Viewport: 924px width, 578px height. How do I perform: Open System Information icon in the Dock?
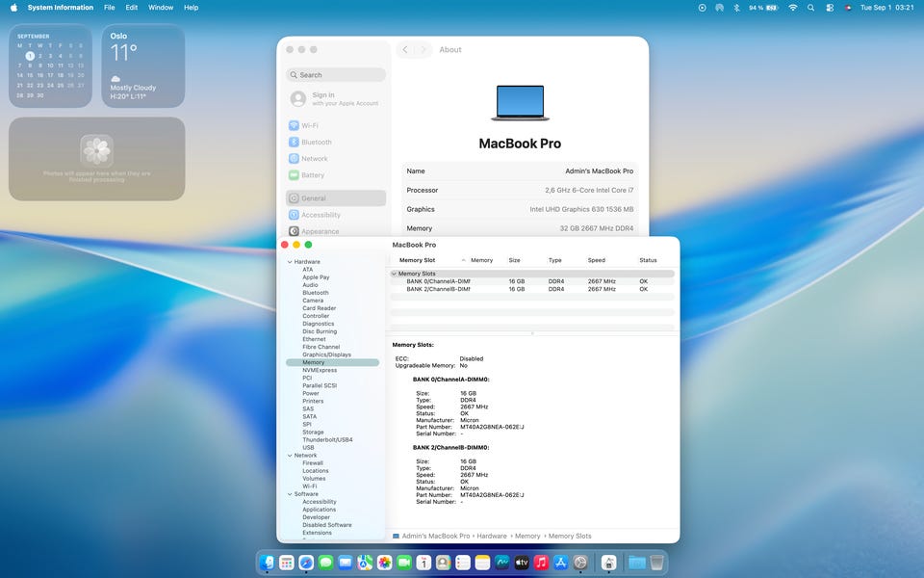click(608, 563)
